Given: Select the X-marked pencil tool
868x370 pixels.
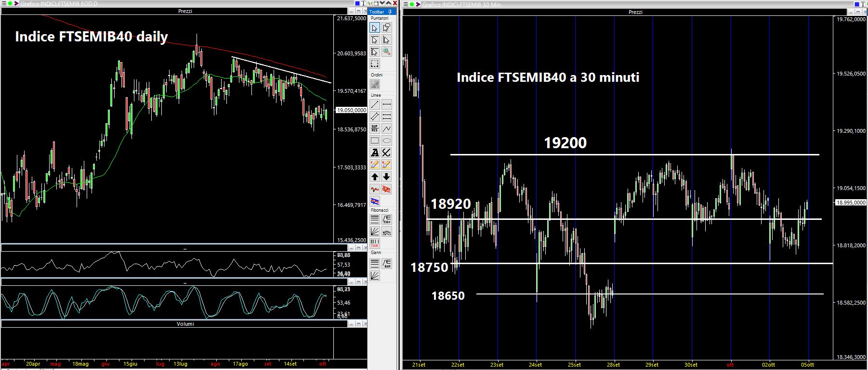Looking at the screenshot, I should coord(386,165).
